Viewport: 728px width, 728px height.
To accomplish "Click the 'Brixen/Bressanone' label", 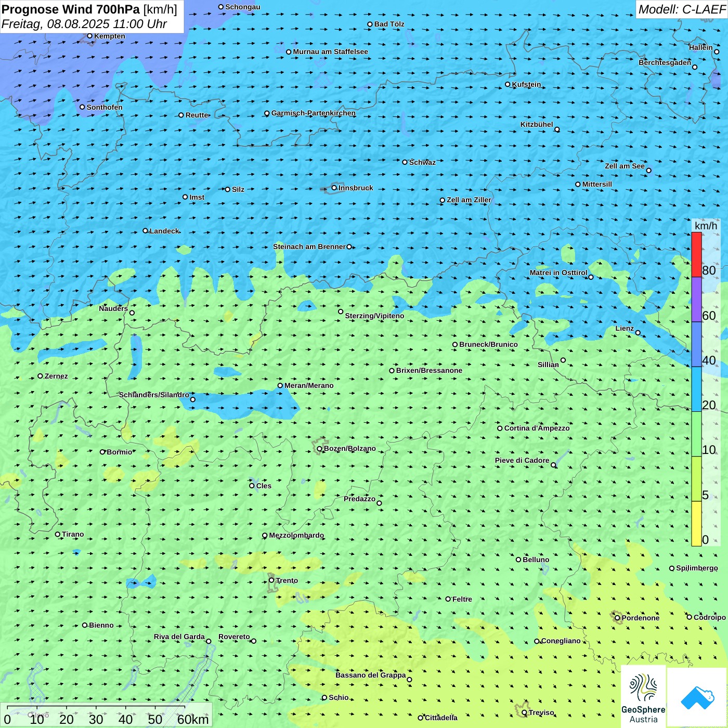I will click(430, 370).
